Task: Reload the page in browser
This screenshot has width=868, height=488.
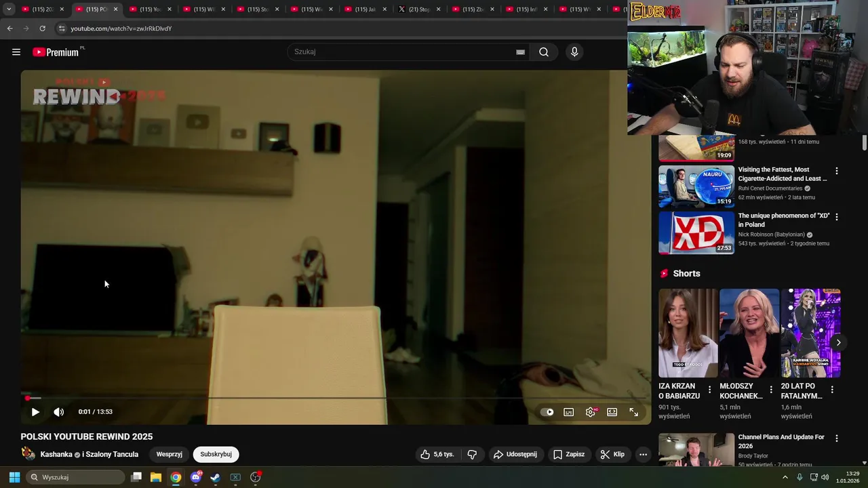Action: (42, 28)
